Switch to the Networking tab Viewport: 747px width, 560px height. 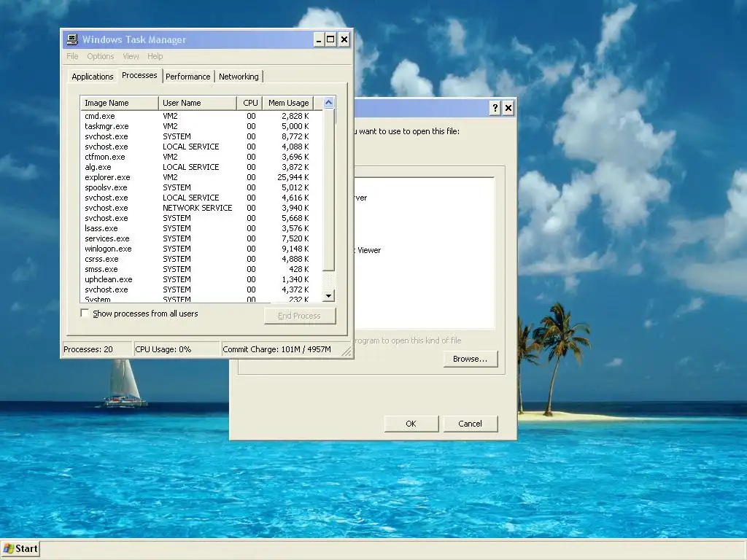(x=239, y=77)
